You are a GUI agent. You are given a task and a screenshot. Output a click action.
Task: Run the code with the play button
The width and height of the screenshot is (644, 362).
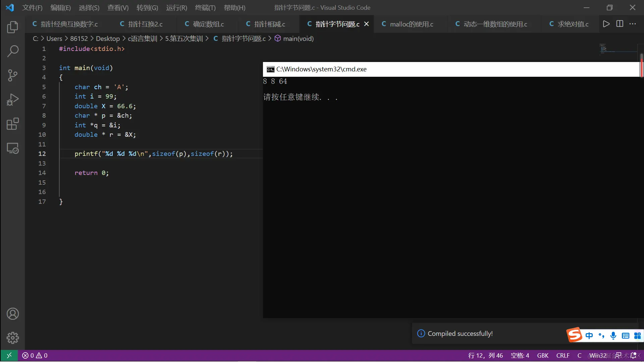point(606,24)
